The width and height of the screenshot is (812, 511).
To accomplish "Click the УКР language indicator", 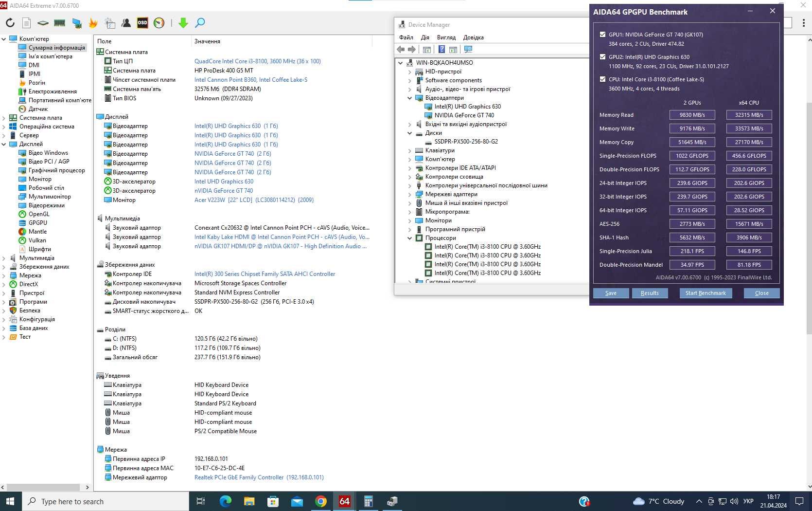I will point(748,501).
